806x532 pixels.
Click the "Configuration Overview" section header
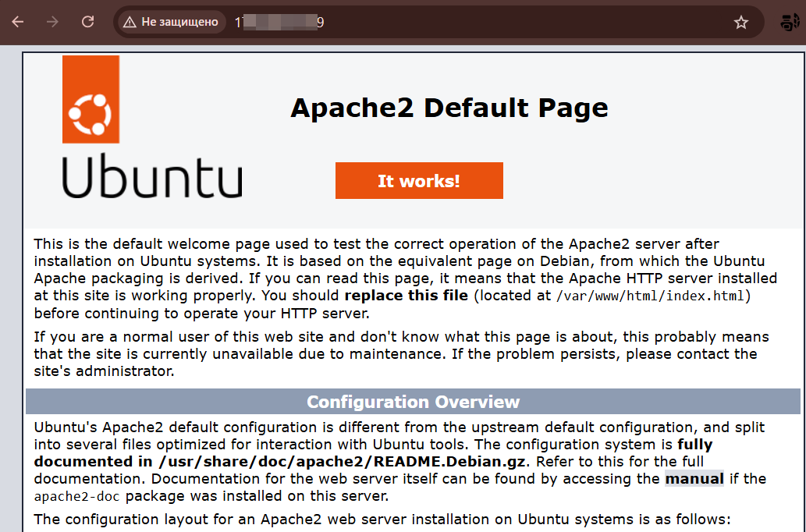coord(413,402)
